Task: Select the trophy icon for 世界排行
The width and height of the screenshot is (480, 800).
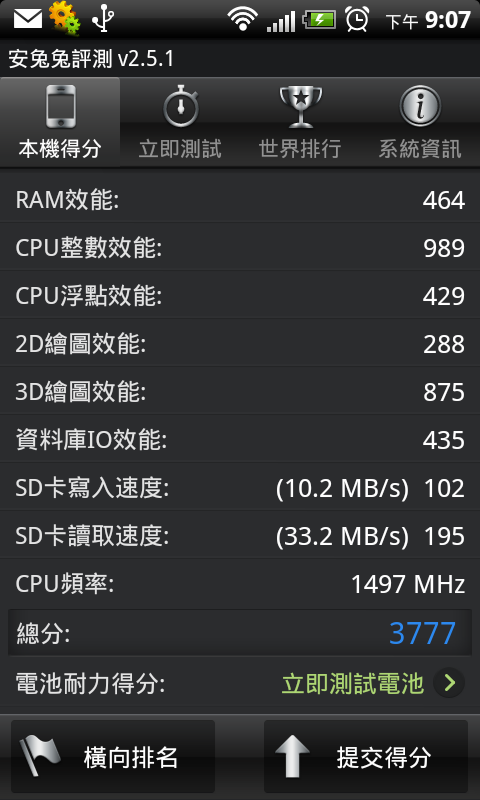Action: [x=300, y=107]
